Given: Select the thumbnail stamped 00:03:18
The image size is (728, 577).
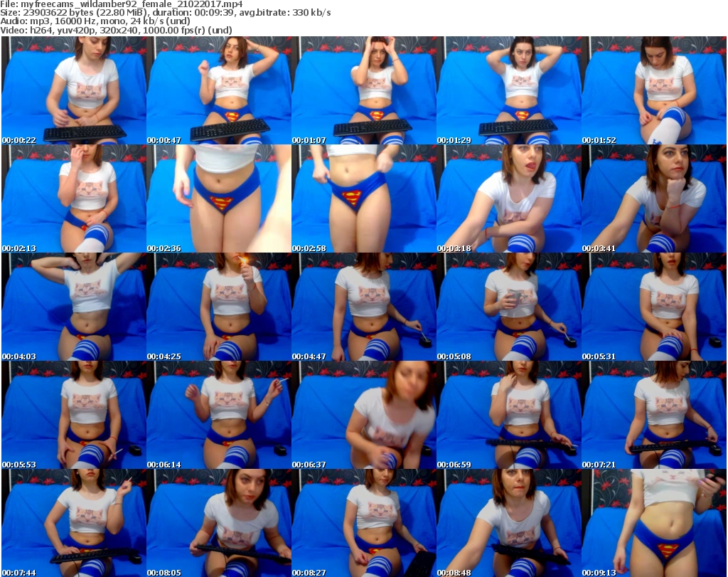Looking at the screenshot, I should point(509,198).
